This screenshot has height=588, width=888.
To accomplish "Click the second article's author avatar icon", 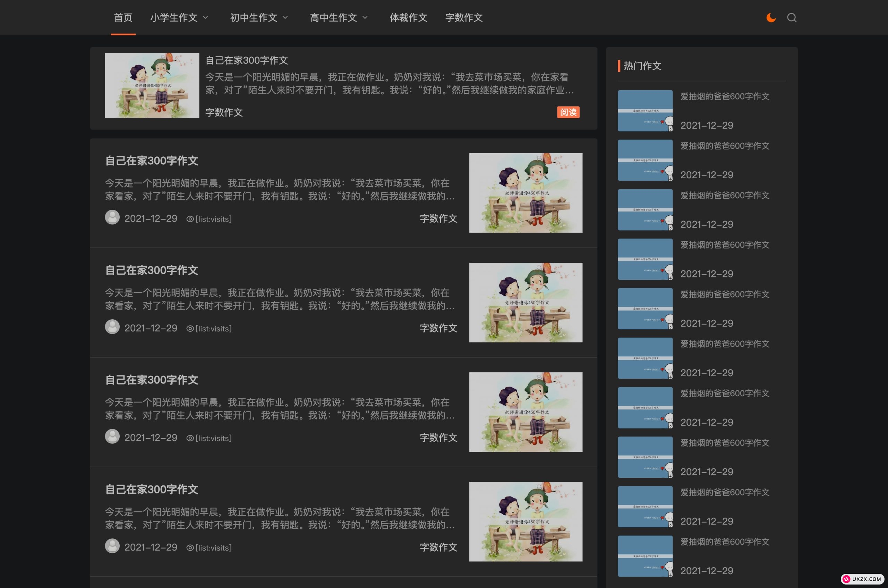I will tap(112, 327).
